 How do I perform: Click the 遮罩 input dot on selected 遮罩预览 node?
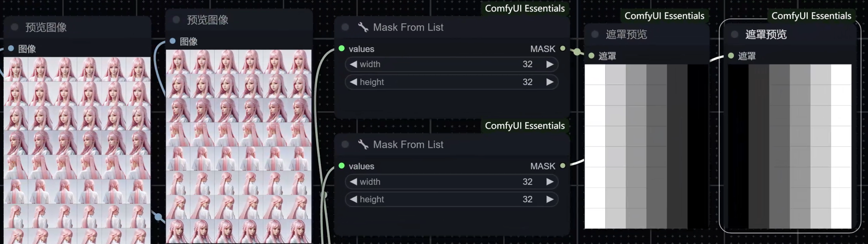(731, 55)
